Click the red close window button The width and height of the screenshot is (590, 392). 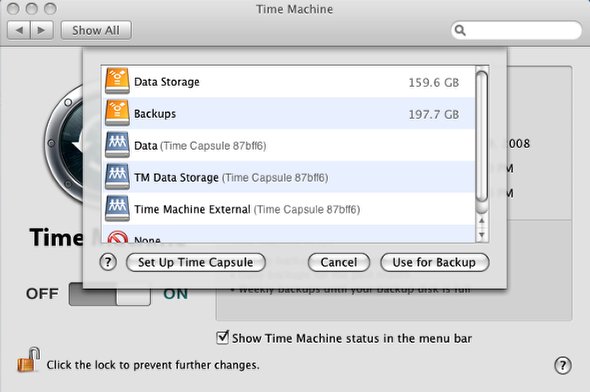pos(13,8)
